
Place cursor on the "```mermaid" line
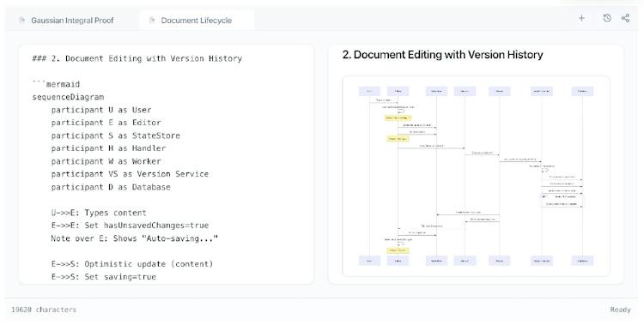pos(56,84)
